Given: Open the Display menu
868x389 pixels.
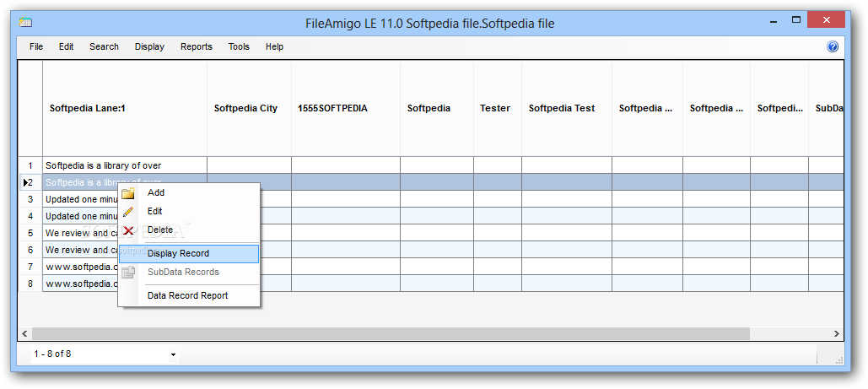Looking at the screenshot, I should [149, 46].
